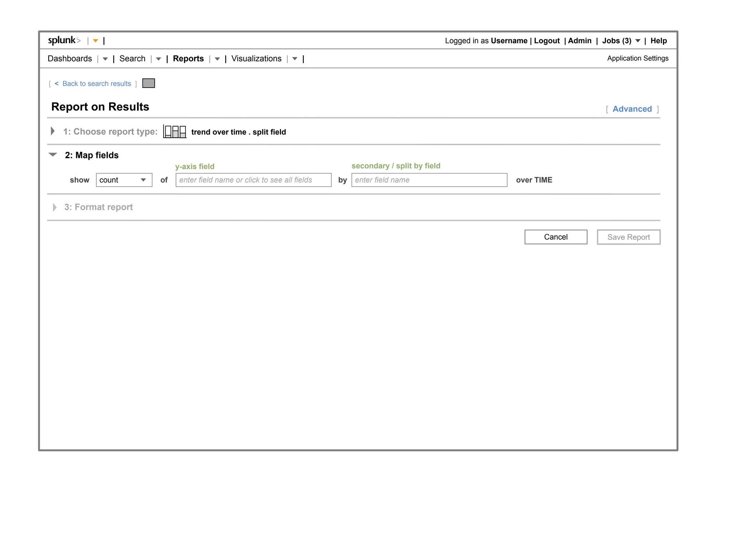The height and width of the screenshot is (560, 733).
Task: Click the splunk logo
Action: pyautogui.click(x=64, y=40)
